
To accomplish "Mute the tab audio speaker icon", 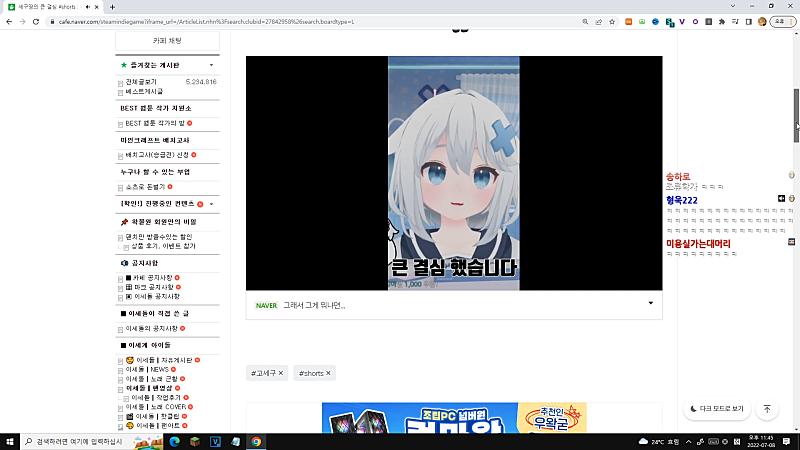I will pos(88,7).
